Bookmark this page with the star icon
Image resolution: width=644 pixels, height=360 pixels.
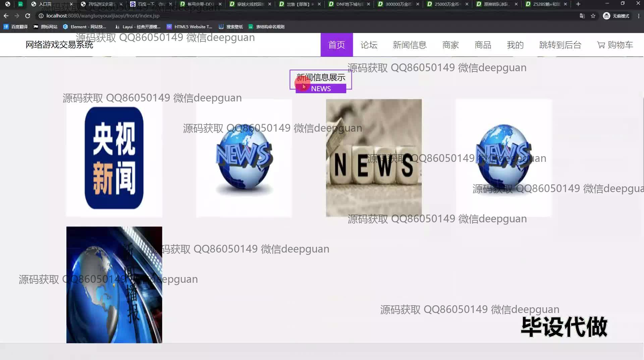593,16
